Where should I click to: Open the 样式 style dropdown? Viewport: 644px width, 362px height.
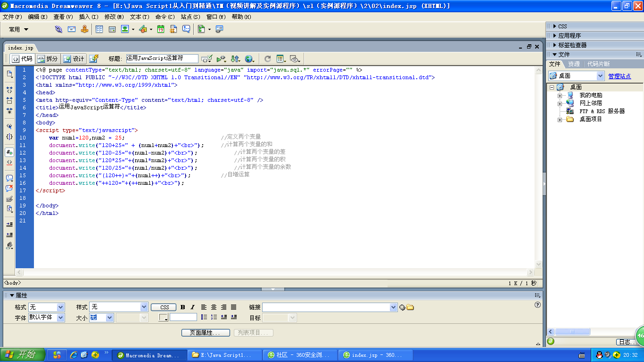click(144, 307)
